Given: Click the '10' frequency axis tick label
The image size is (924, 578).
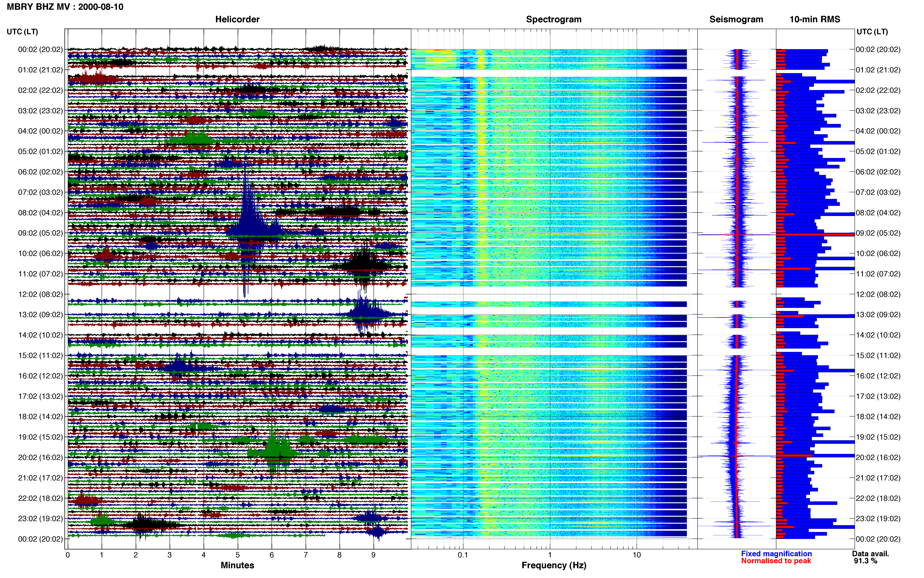Looking at the screenshot, I should [637, 555].
